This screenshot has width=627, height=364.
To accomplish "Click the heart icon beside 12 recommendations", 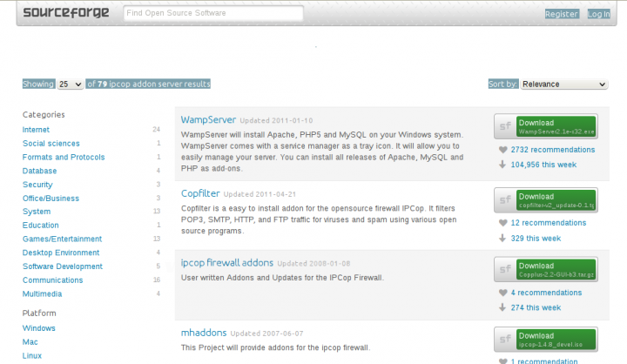I will [x=502, y=223].
